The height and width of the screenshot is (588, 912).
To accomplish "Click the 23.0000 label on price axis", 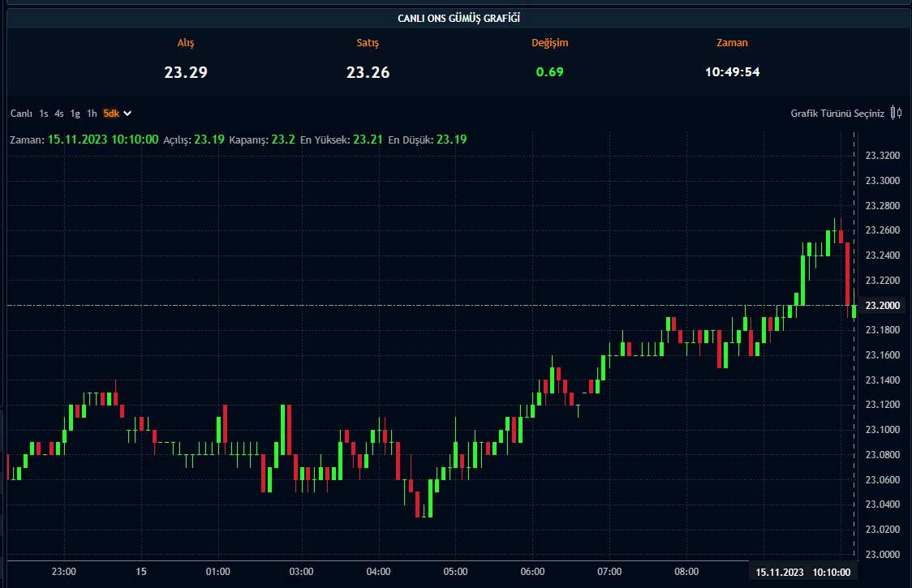I will pos(883,554).
